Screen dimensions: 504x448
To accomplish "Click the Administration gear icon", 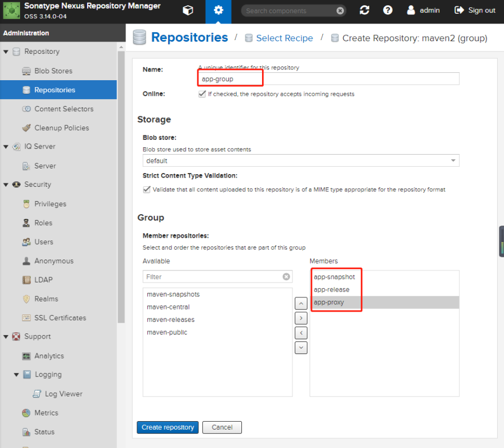I will point(218,10).
